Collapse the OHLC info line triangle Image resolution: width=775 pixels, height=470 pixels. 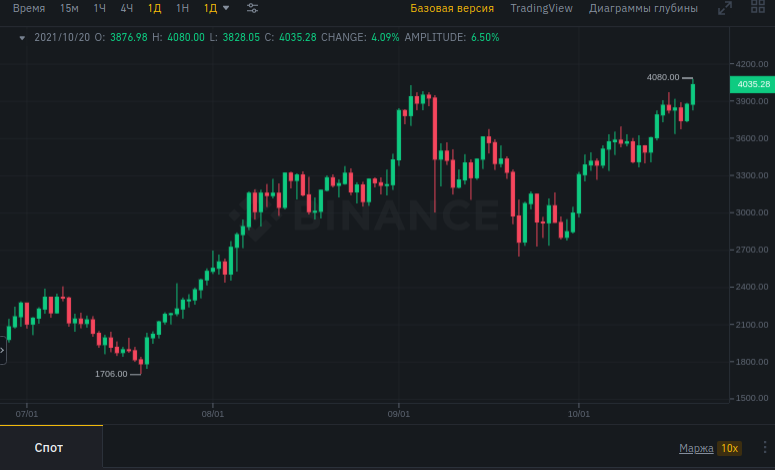point(22,38)
